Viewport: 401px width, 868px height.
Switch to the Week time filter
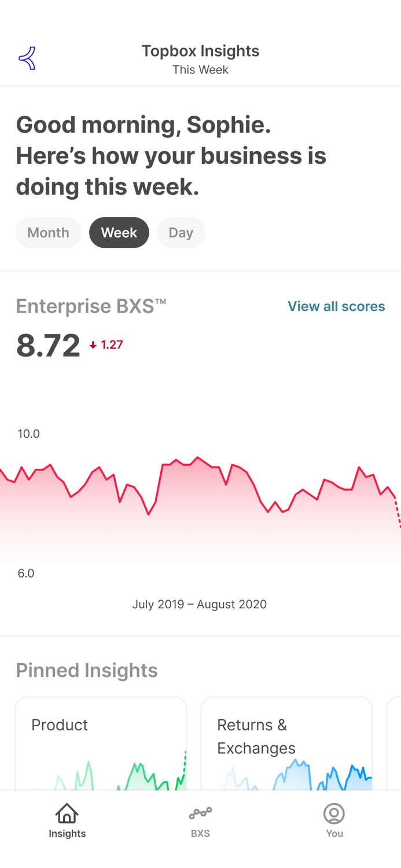point(119,232)
